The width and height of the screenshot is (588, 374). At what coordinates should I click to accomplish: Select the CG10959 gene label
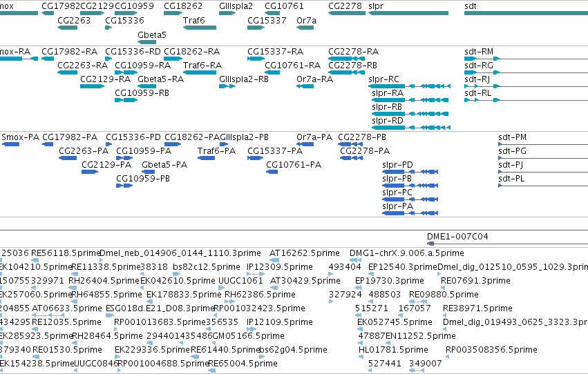click(x=134, y=6)
